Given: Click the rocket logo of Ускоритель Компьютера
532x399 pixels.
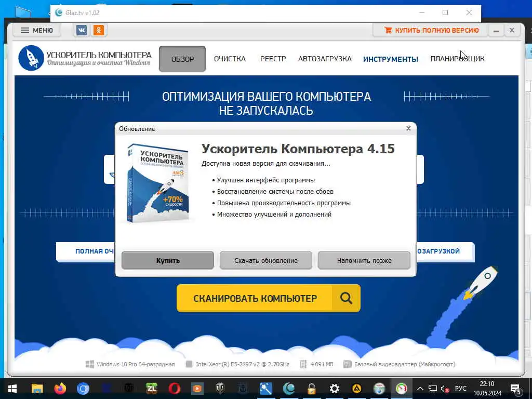Looking at the screenshot, I should 31,58.
